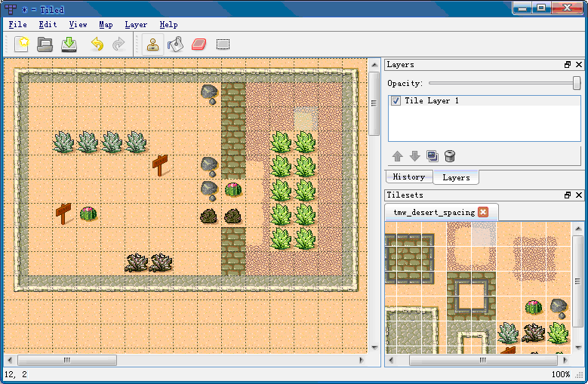Click the Opacity slider handle
Screen dimensions: 588x384
[577, 83]
